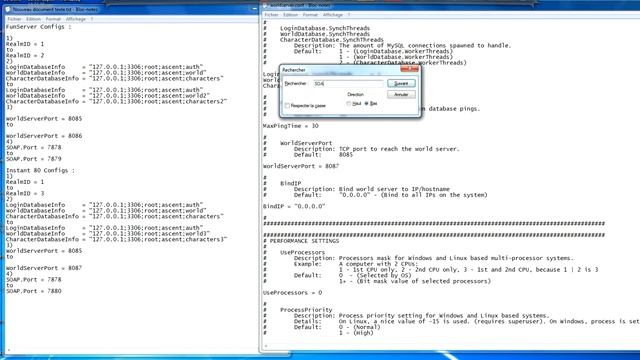Open Fichier menu in the left Notepad window

[14, 19]
